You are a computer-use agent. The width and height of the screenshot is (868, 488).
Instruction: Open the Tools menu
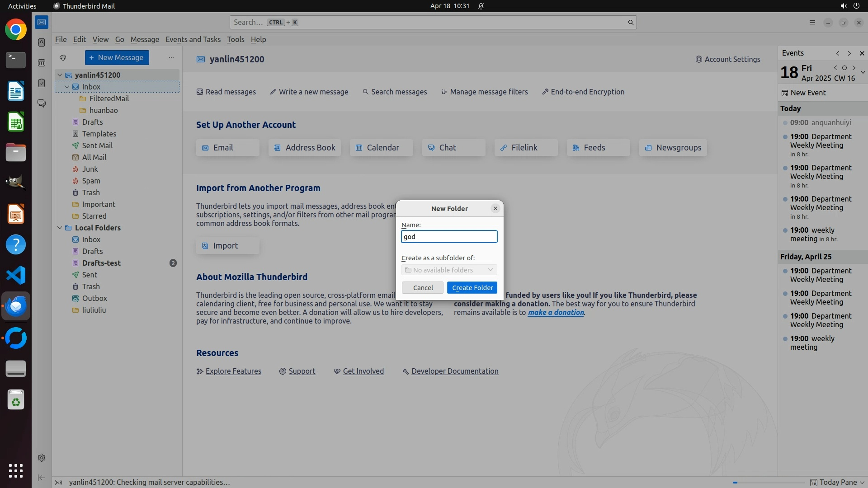[x=235, y=39]
